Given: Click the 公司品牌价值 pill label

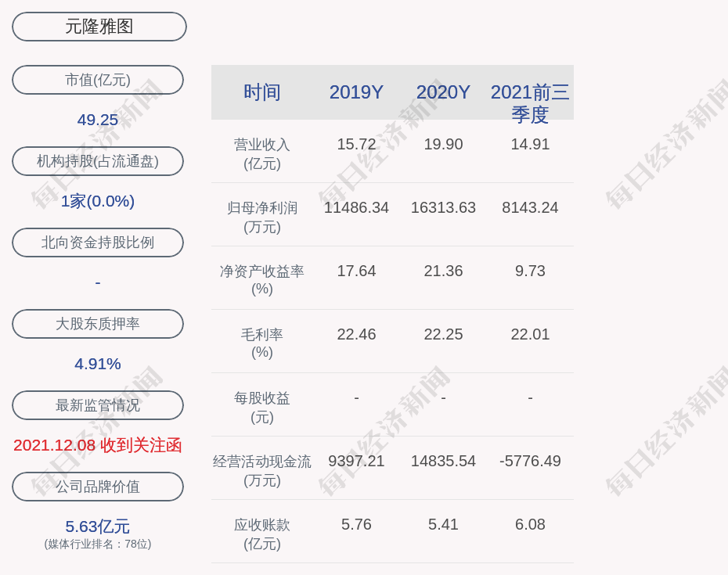Looking at the screenshot, I should coord(98,487).
